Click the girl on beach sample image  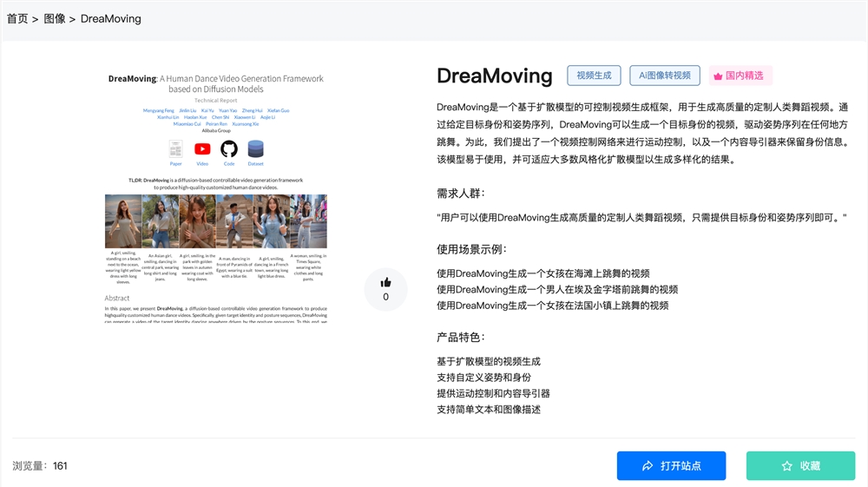(x=122, y=221)
